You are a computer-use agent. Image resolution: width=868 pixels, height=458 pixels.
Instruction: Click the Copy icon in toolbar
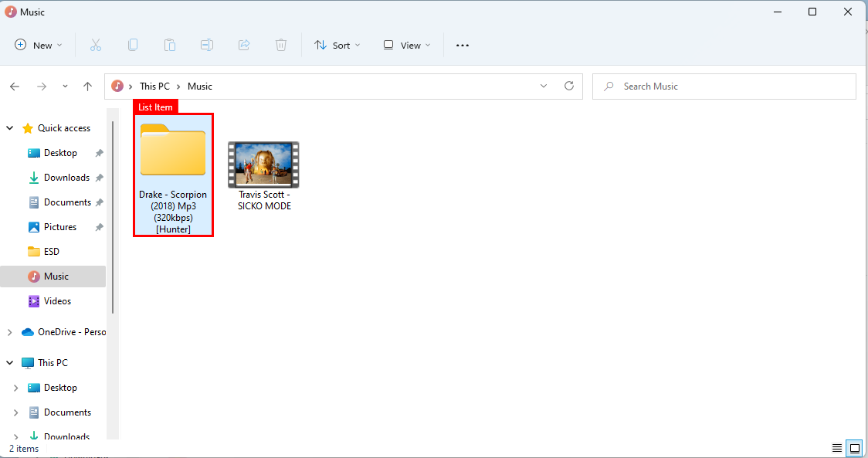click(133, 46)
